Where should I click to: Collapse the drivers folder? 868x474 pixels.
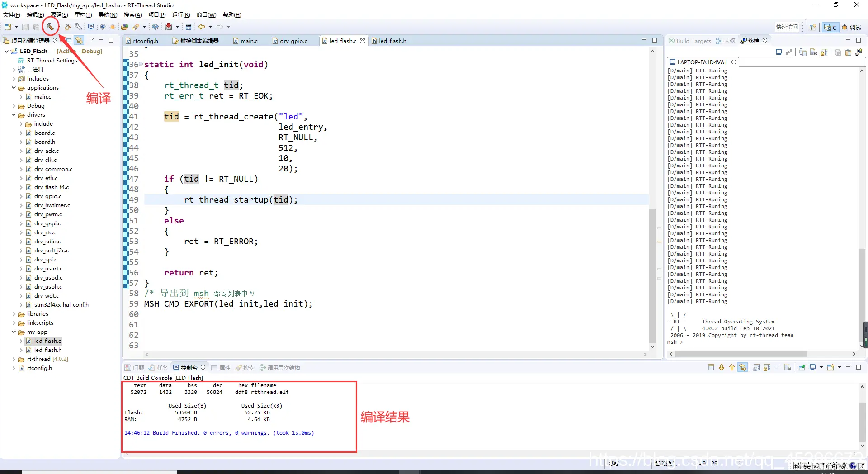click(14, 115)
